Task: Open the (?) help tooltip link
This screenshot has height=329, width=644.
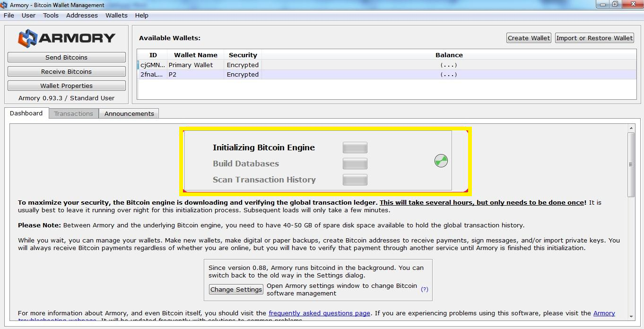Action: [x=425, y=289]
